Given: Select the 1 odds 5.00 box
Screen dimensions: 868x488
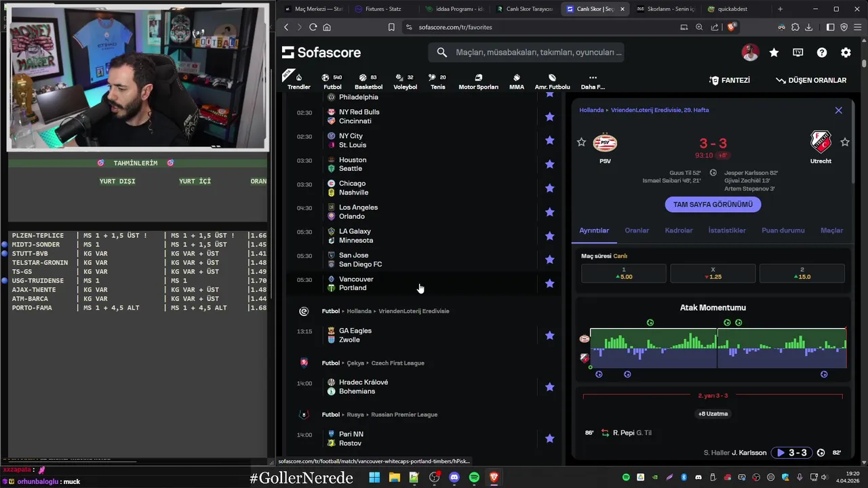Looking at the screenshot, I should click(x=624, y=273).
